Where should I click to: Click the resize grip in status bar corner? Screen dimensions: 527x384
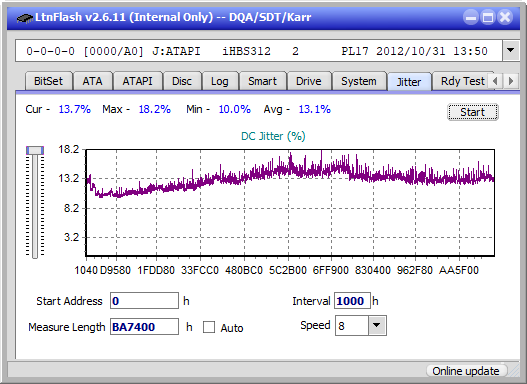click(x=514, y=371)
